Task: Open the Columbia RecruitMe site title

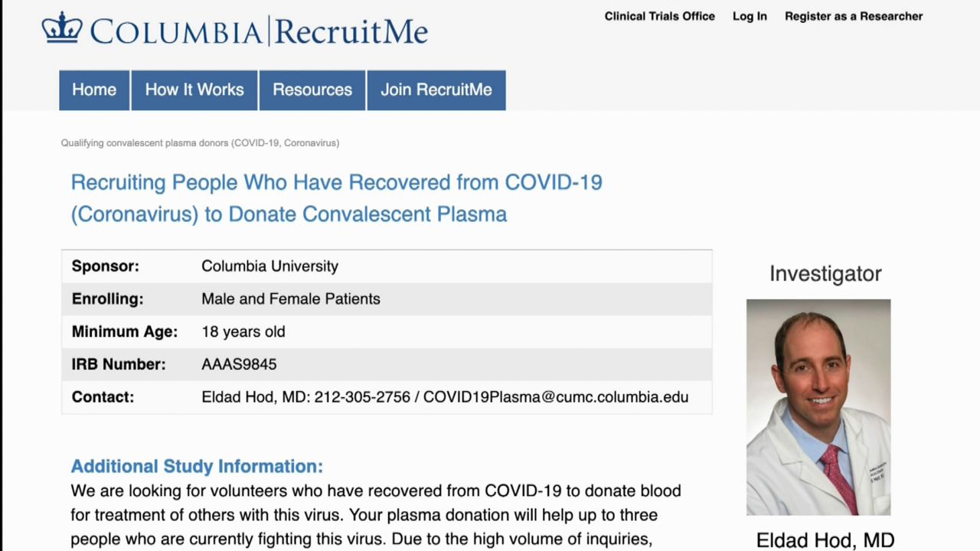Action: 258,31
